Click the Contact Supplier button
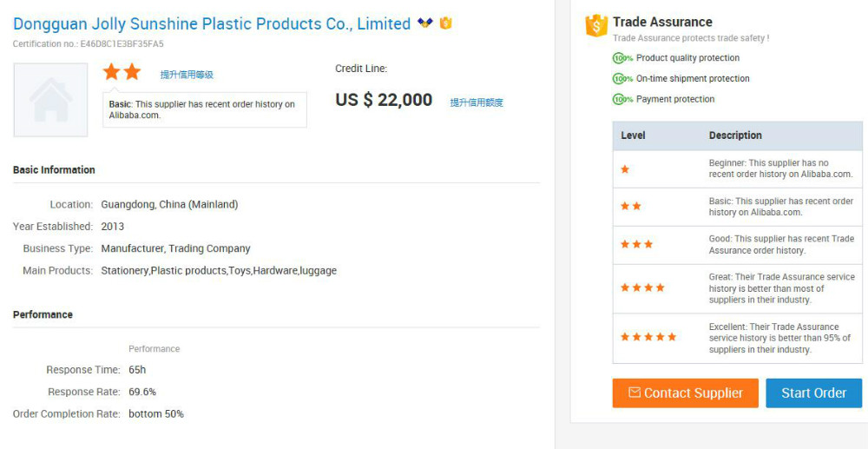 pyautogui.click(x=686, y=393)
